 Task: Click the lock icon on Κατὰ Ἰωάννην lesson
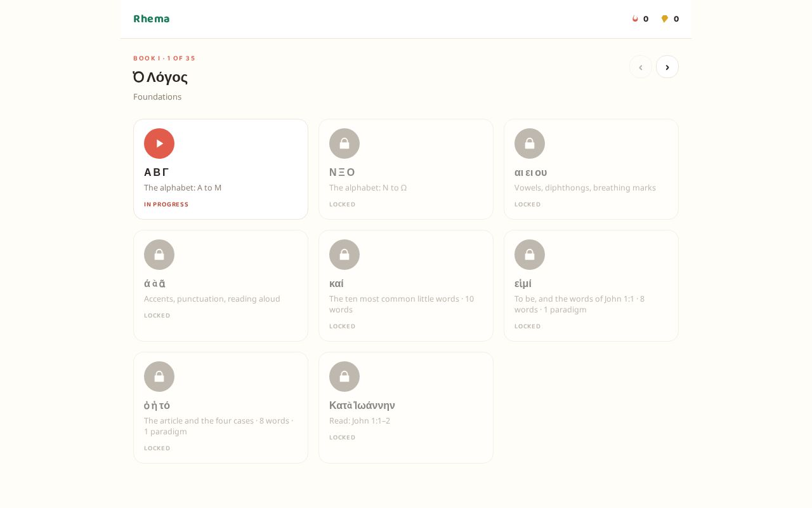tap(344, 377)
